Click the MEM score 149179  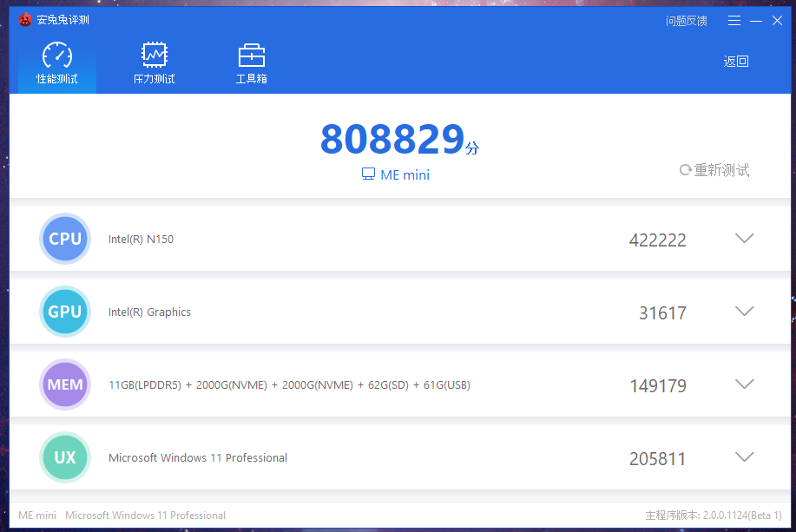[x=658, y=386]
